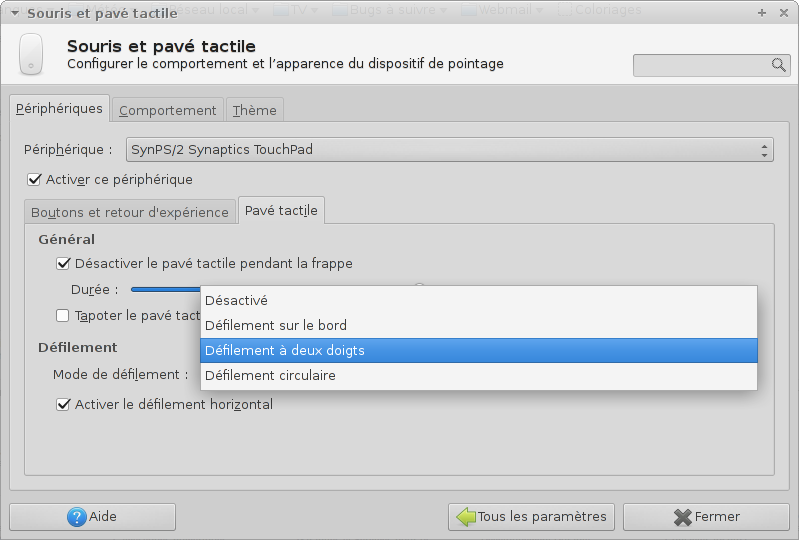The height and width of the screenshot is (540, 799).
Task: Click the Durée slider track
Action: pos(165,290)
